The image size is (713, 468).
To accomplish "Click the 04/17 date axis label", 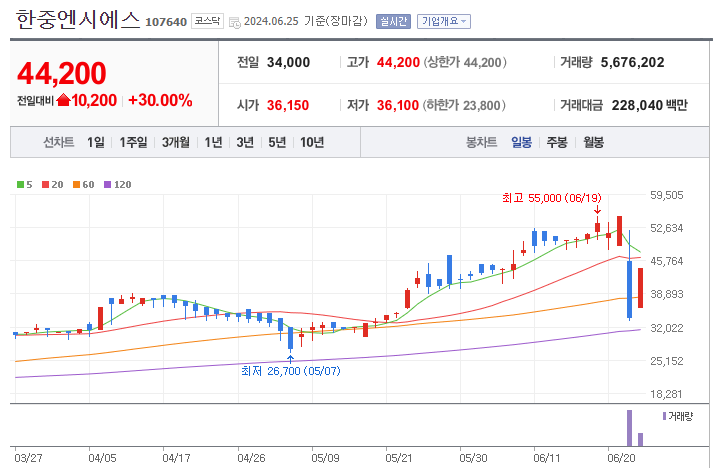I will click(x=176, y=458).
